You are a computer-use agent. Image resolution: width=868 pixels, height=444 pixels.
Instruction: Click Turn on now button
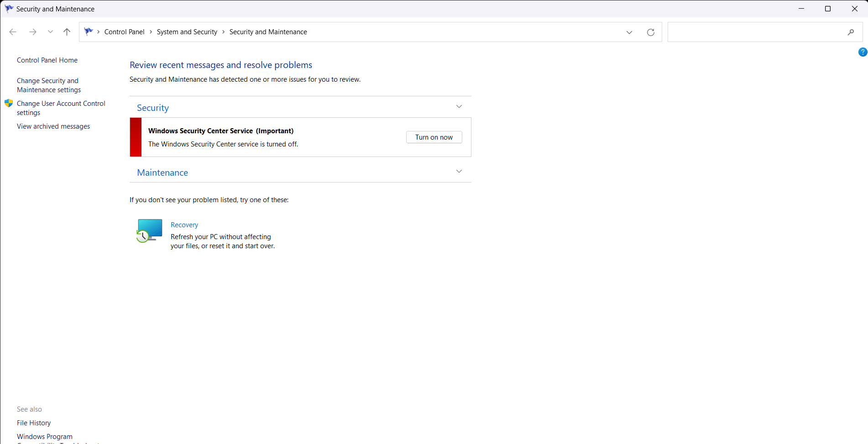pyautogui.click(x=434, y=137)
